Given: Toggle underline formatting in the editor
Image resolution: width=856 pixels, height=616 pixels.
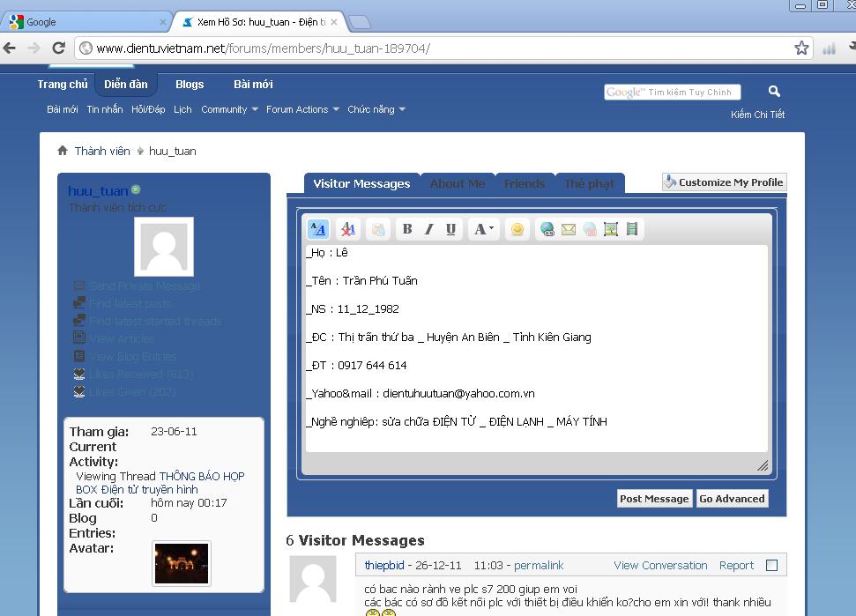Looking at the screenshot, I should pos(450,229).
